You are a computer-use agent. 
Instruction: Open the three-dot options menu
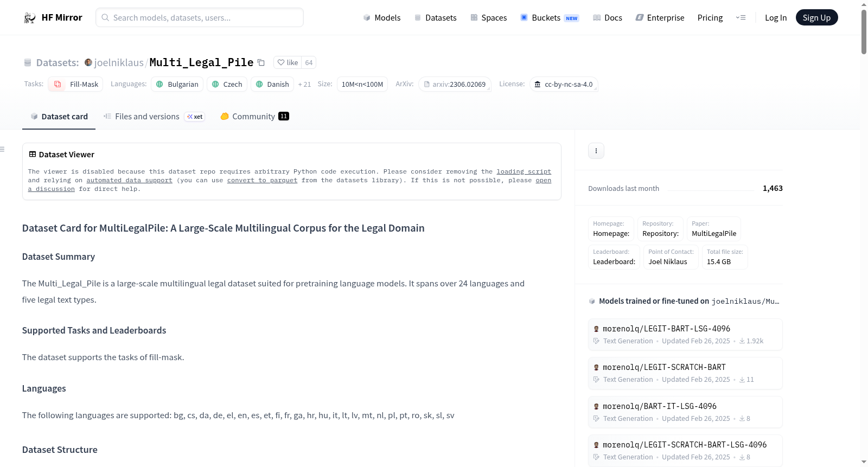(x=596, y=151)
